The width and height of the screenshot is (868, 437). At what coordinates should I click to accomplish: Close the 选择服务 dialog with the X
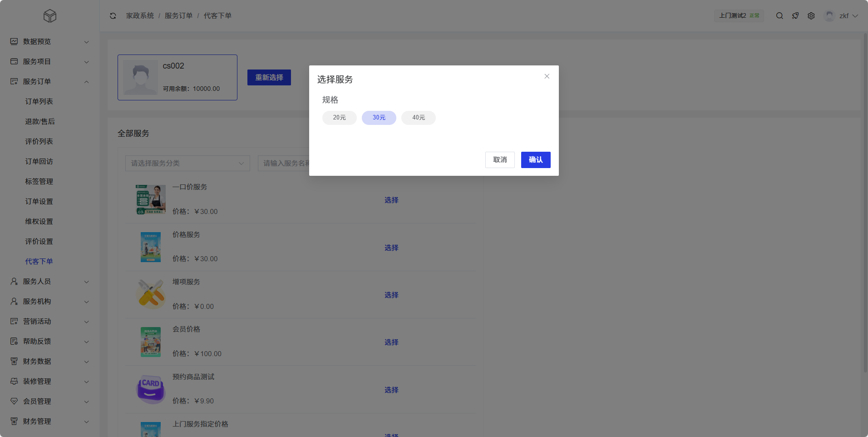tap(547, 76)
